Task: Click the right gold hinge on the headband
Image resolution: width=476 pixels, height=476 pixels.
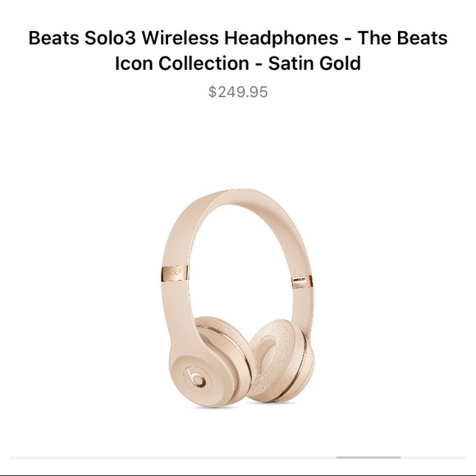Action: pos(302,282)
